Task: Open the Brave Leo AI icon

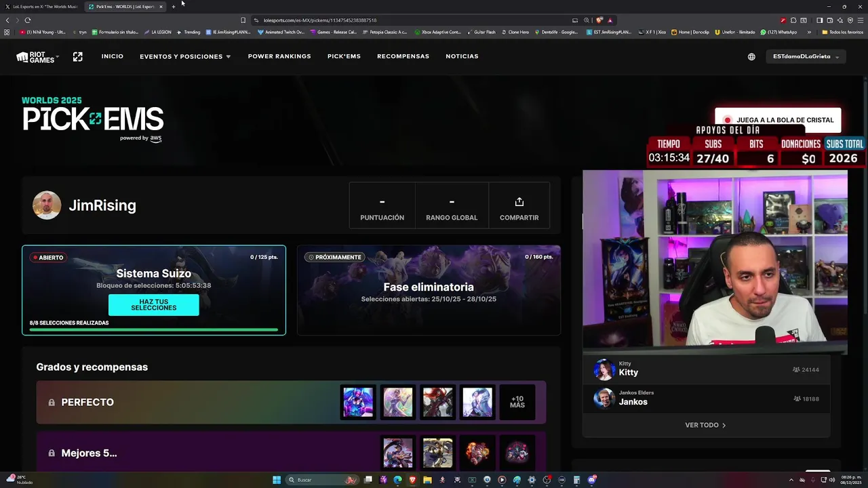Action: pos(840,20)
